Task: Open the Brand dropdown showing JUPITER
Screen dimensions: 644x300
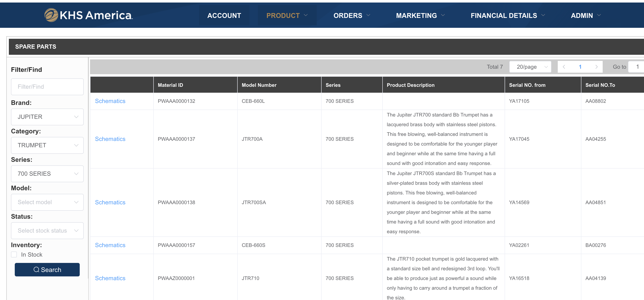Action: [47, 117]
